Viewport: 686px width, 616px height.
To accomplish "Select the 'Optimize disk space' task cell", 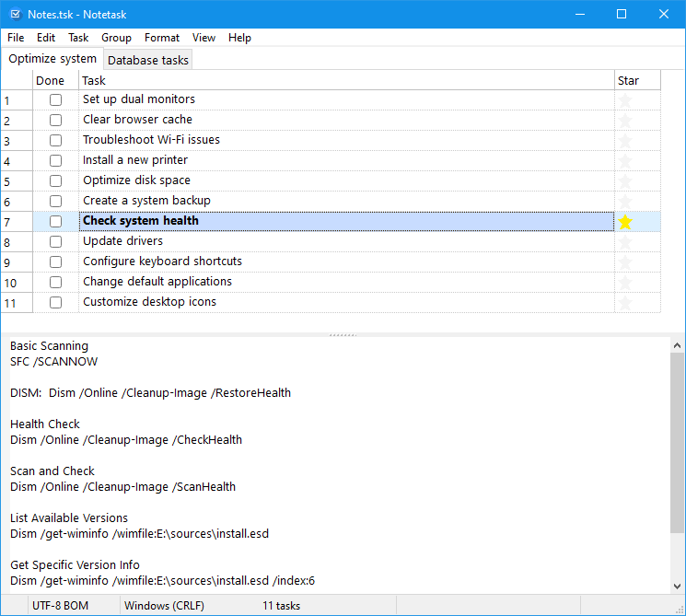I will 346,180.
